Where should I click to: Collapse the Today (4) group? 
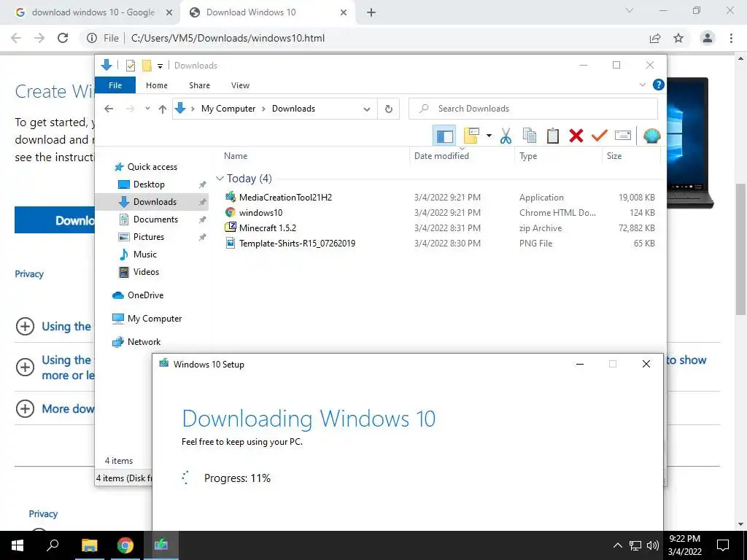pos(220,179)
